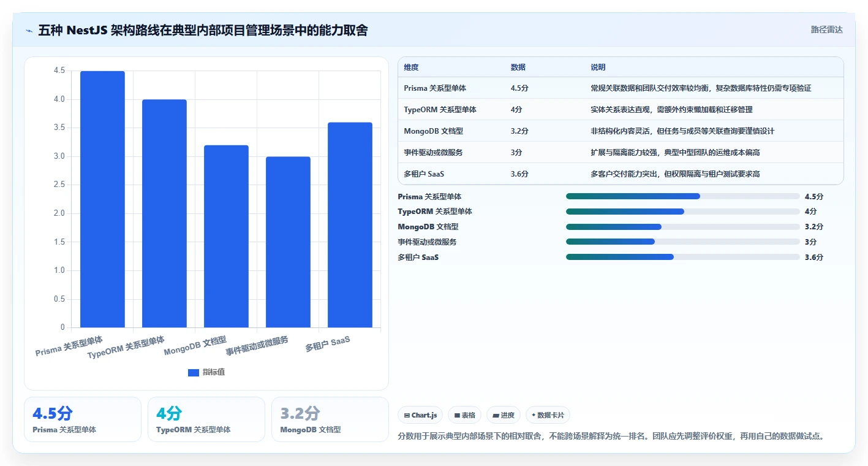
Task: Click the lightning icon beside the title
Action: [x=29, y=30]
